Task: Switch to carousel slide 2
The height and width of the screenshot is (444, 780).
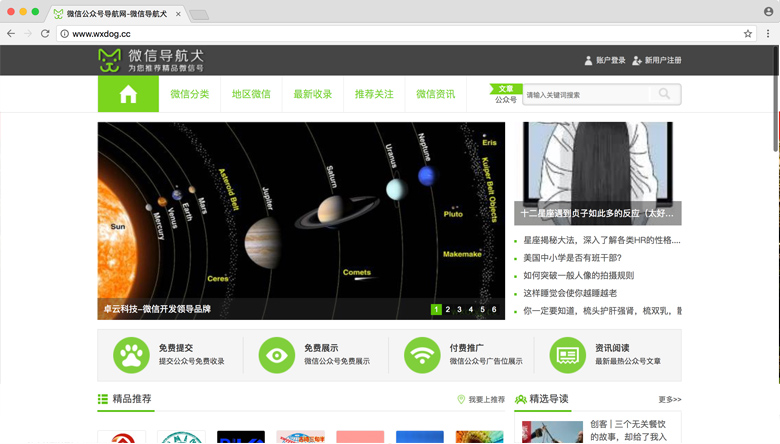Action: pyautogui.click(x=448, y=309)
